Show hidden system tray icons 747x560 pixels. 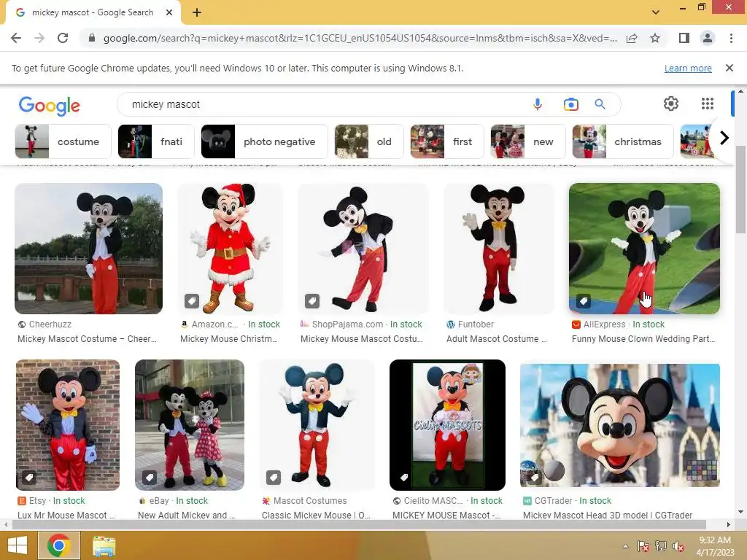(625, 546)
